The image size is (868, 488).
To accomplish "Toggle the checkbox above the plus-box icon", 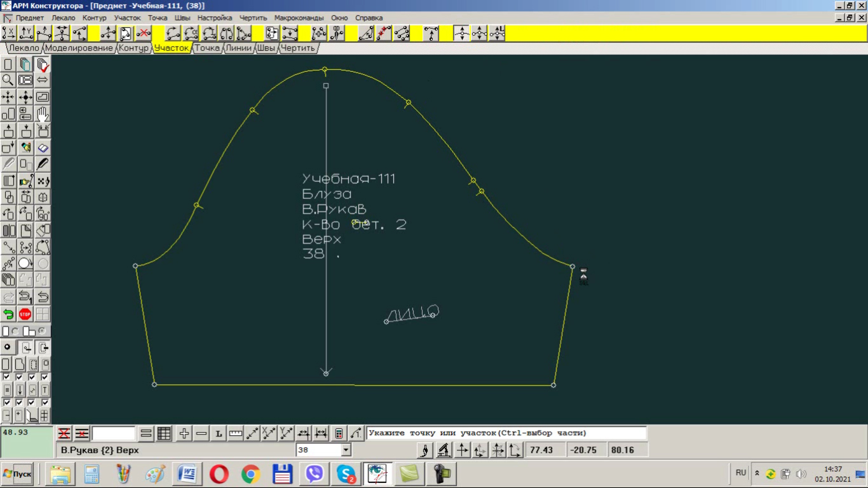I will tap(20, 403).
